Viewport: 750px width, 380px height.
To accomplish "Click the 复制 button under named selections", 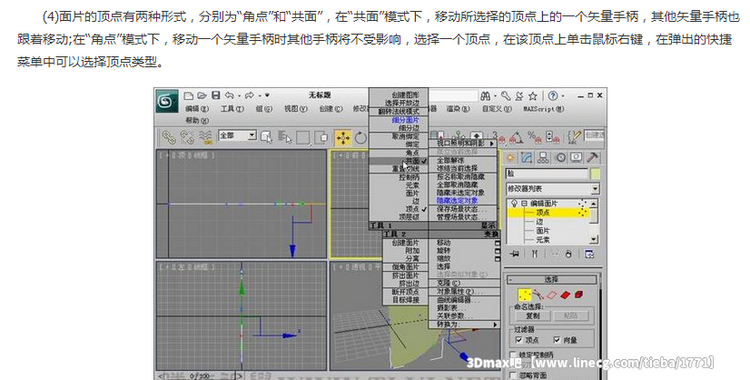I will [532, 316].
